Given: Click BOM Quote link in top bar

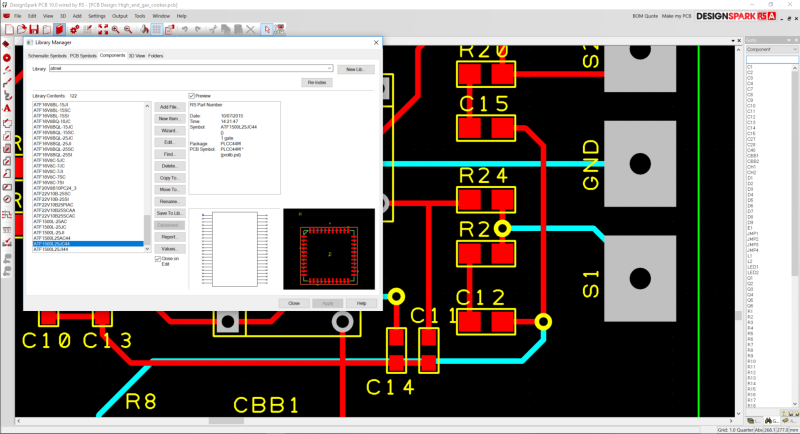Looking at the screenshot, I should [645, 16].
